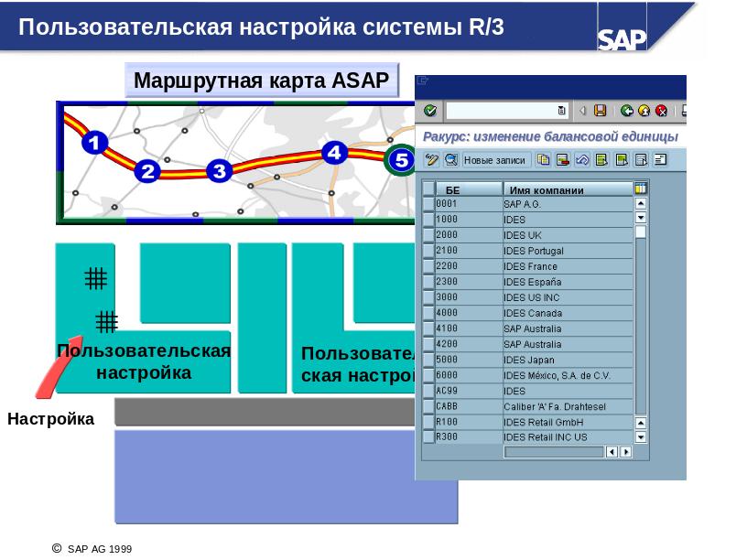This screenshot has width=747, height=560.
Task: Click the cell 4200
Action: (x=469, y=344)
